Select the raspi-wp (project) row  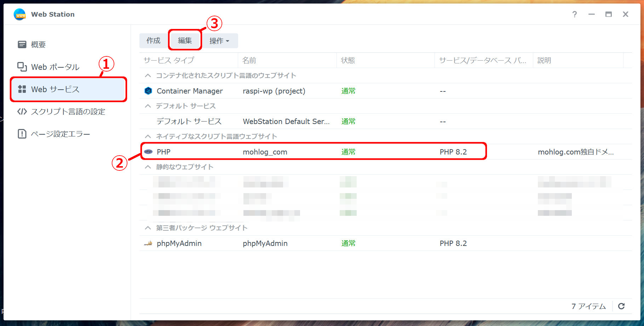(x=274, y=91)
